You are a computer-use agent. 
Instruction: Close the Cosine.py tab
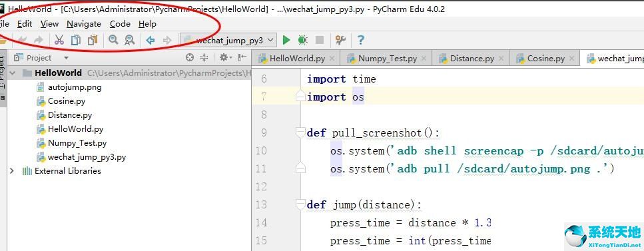(571, 59)
